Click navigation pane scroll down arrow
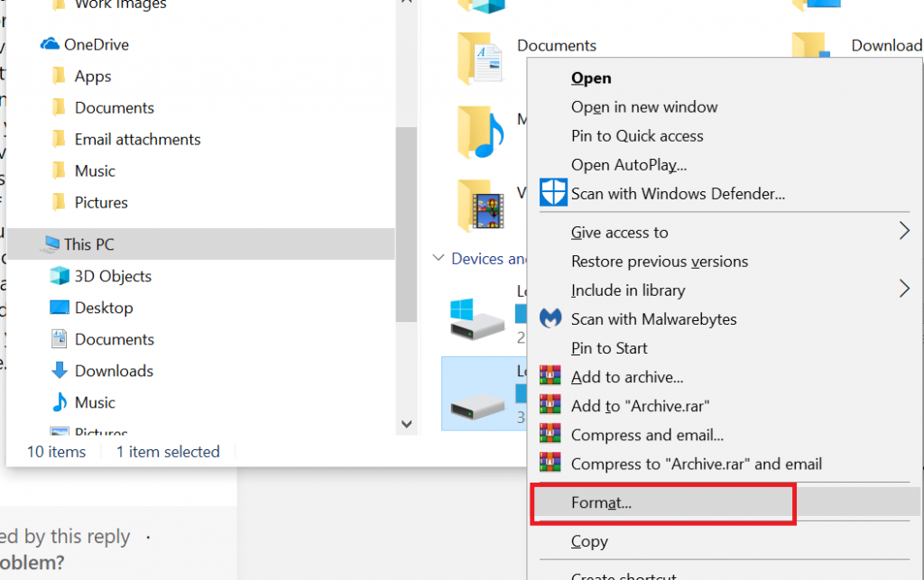Image resolution: width=924 pixels, height=580 pixels. click(406, 424)
